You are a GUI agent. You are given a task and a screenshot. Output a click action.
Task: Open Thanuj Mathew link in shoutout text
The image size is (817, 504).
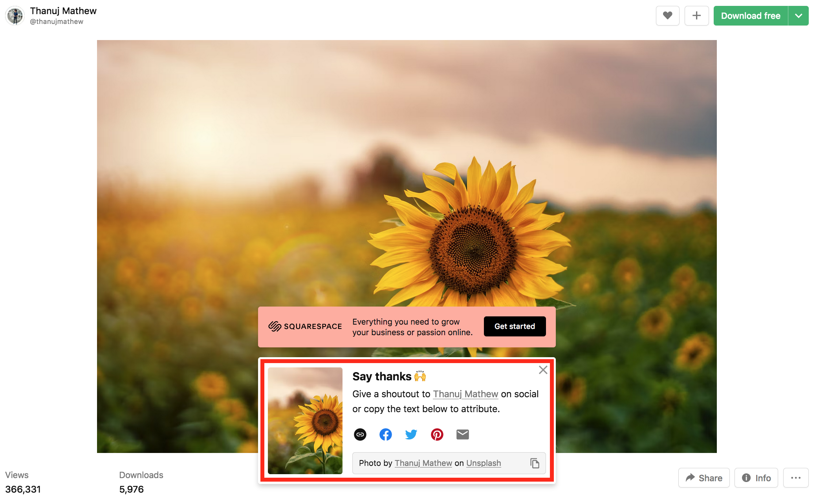coord(465,394)
